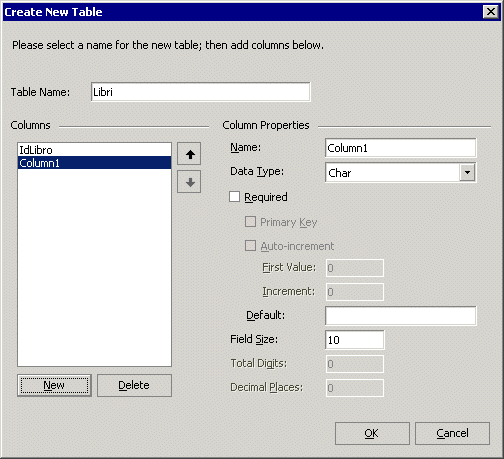The width and height of the screenshot is (504, 459).
Task: Click the empty area of Columns list
Action: coord(94,267)
